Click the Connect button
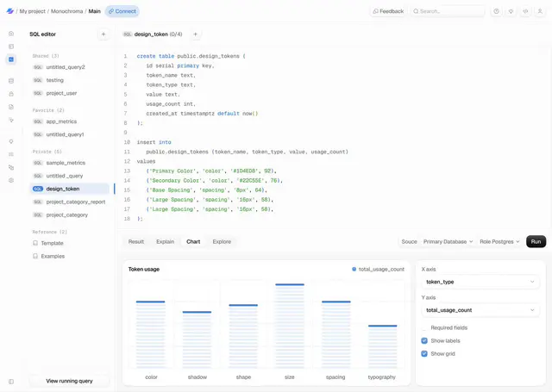The image size is (552, 392). [122, 11]
